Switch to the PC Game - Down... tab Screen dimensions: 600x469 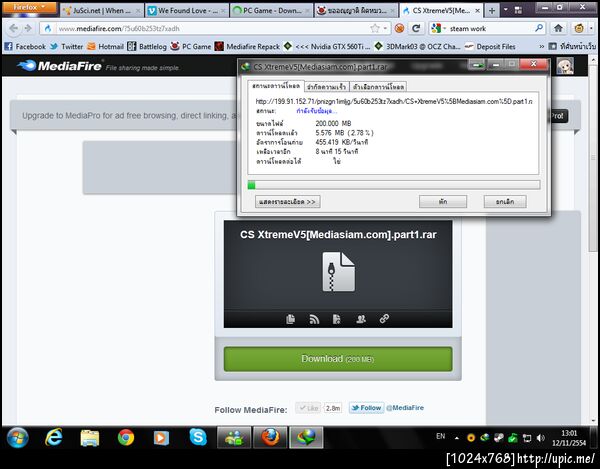271,11
